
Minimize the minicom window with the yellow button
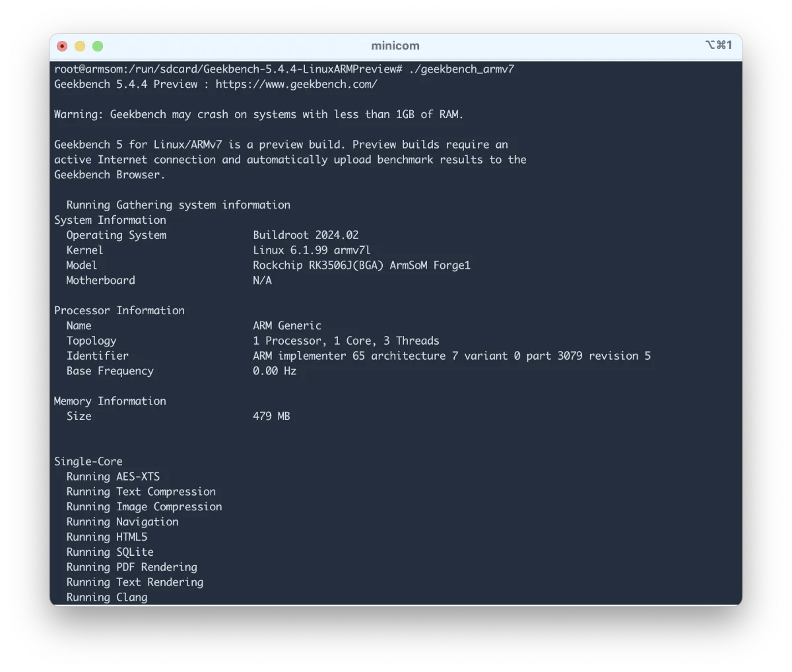tap(80, 46)
